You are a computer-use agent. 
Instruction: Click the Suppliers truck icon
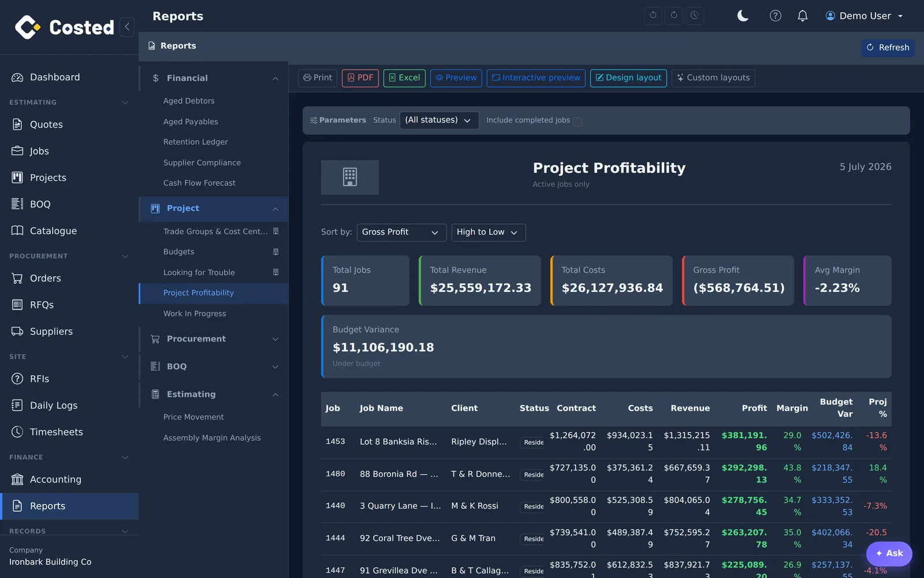click(x=17, y=331)
